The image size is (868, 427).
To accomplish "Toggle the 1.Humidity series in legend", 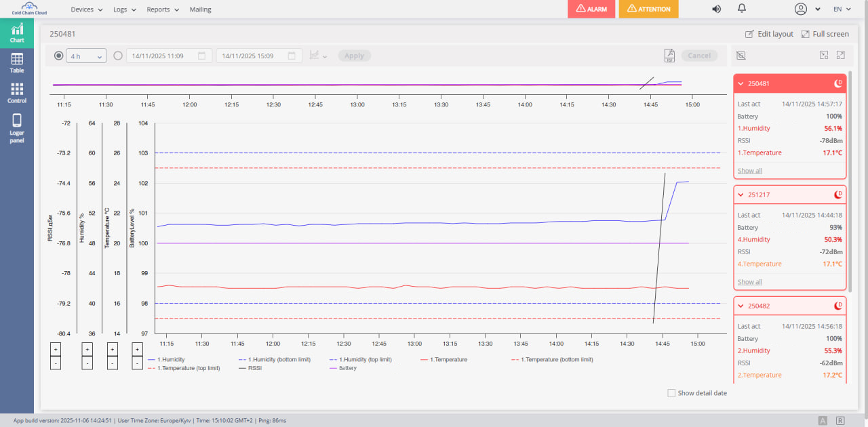I will (x=170, y=359).
